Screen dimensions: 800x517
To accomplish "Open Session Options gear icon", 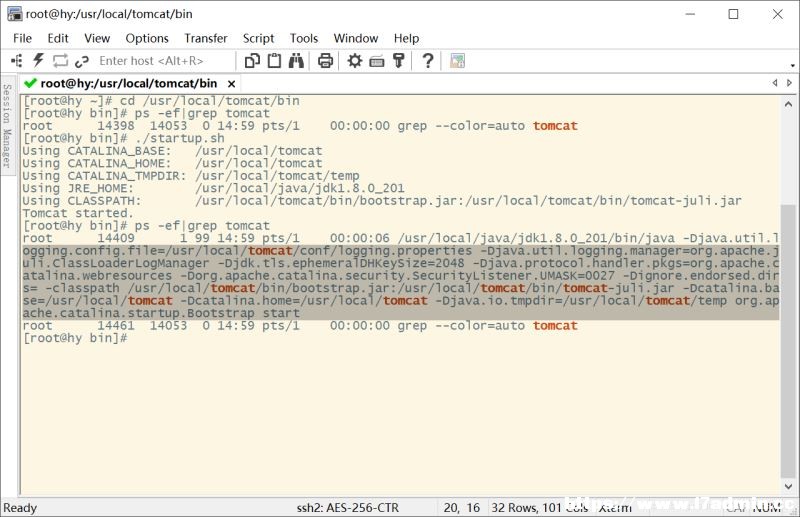I will coord(355,61).
